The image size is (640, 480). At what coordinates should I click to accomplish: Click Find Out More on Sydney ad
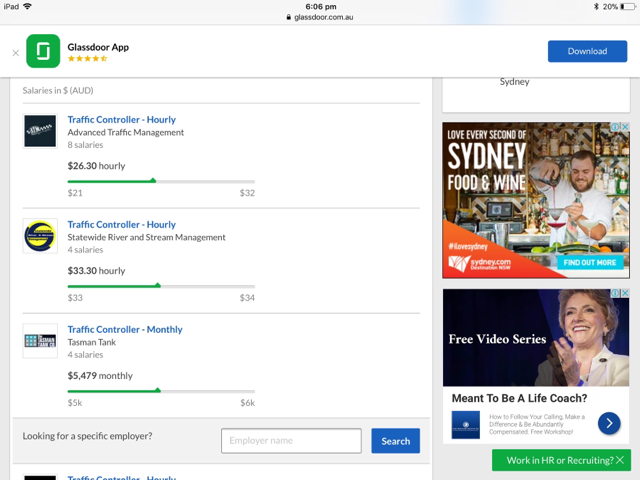(x=590, y=262)
